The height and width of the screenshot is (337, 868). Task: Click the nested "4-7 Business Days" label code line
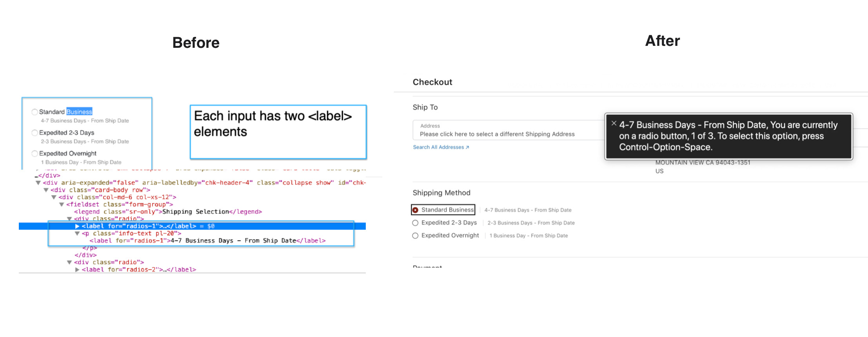[x=207, y=241]
